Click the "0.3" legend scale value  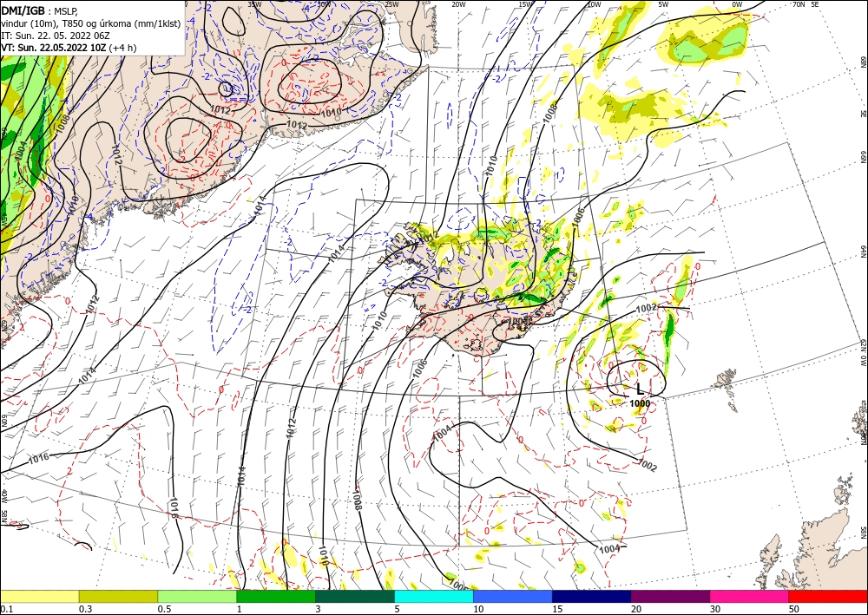tap(85, 609)
